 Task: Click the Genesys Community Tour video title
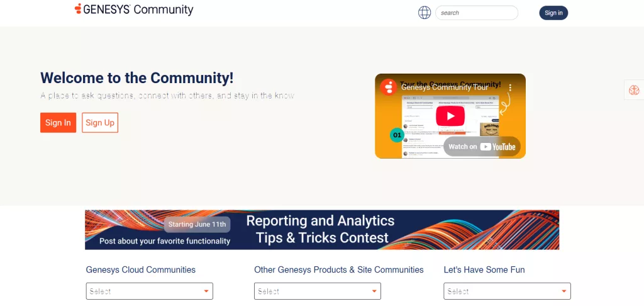[445, 87]
